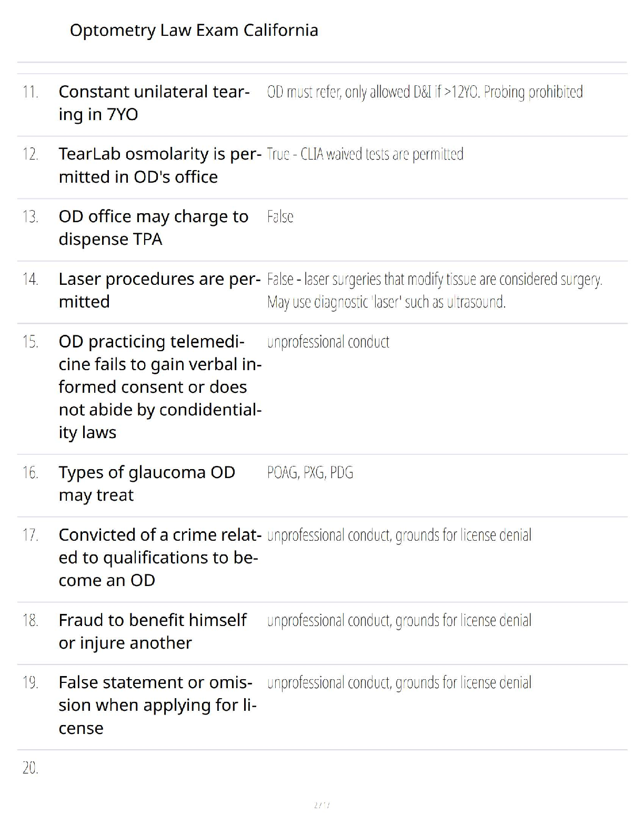The image size is (644, 834).
Task: Click the 'Convicted of a crime related' term
Action: tap(159, 558)
